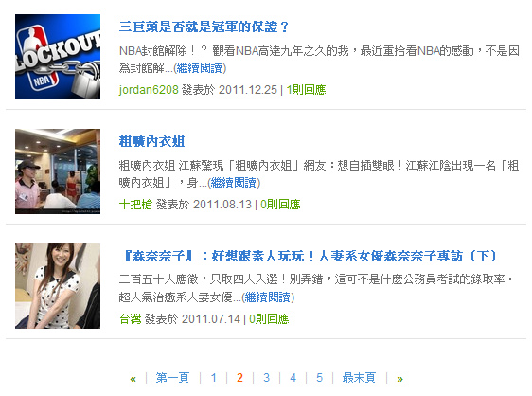Go to next page with » arrow
532x396 pixels.
400,378
